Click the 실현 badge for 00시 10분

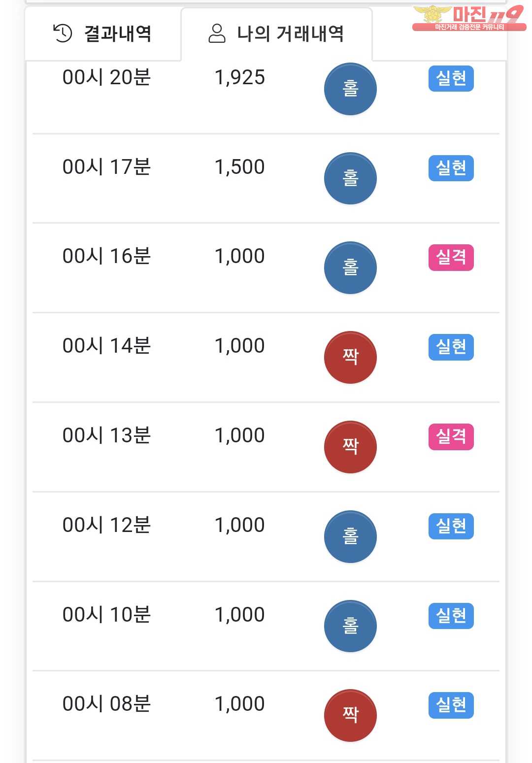451,616
